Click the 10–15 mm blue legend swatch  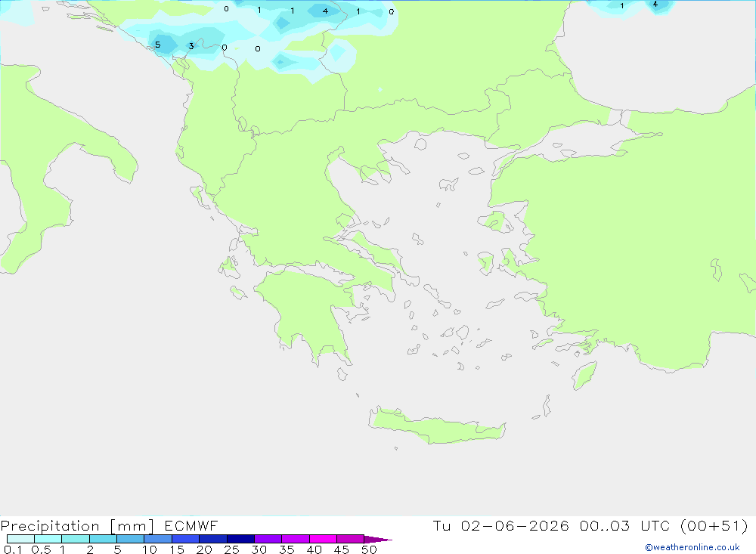[158, 539]
